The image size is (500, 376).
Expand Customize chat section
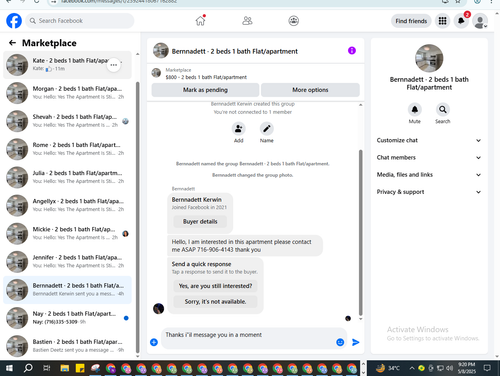click(429, 140)
